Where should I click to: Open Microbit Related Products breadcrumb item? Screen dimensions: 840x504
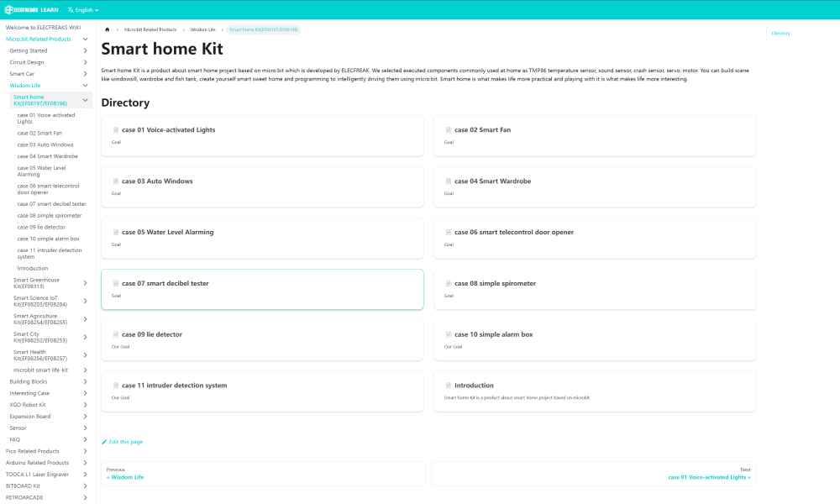150,29
